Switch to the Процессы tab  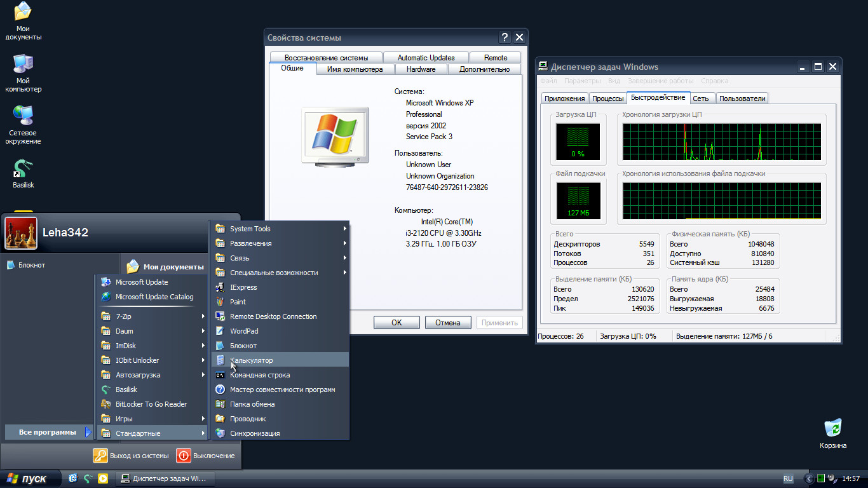point(607,98)
